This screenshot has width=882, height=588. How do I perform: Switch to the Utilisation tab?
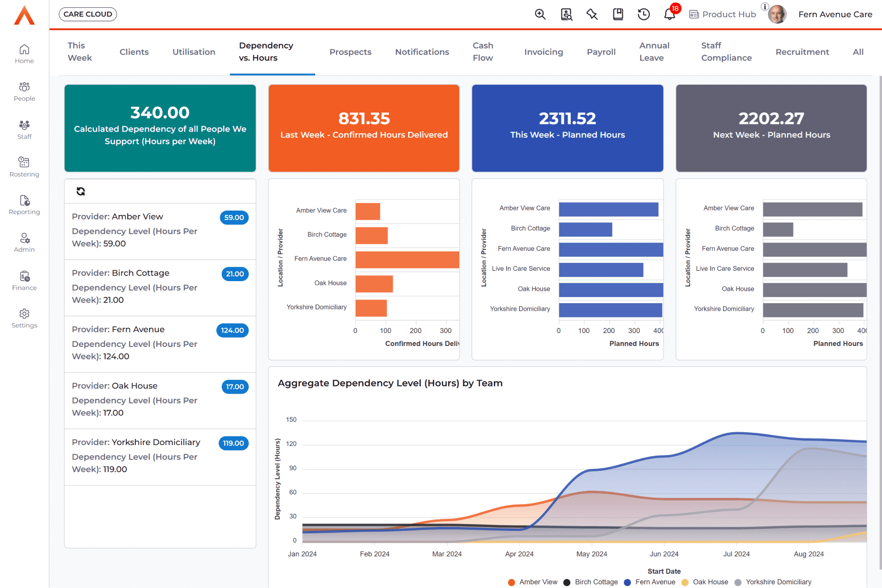tap(194, 52)
